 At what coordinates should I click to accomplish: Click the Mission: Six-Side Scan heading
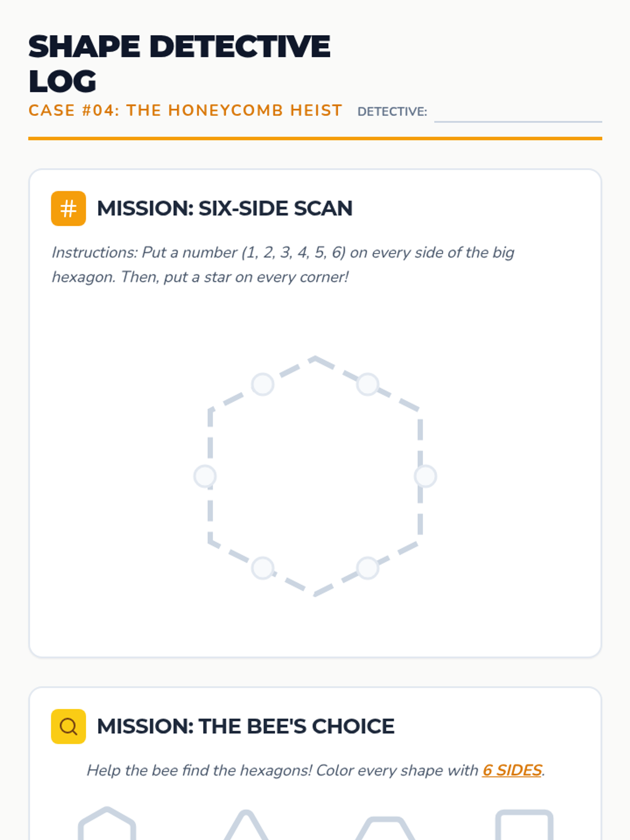225,208
